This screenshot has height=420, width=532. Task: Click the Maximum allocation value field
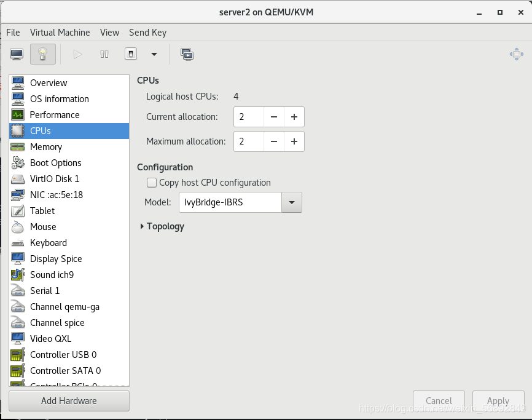click(x=249, y=141)
